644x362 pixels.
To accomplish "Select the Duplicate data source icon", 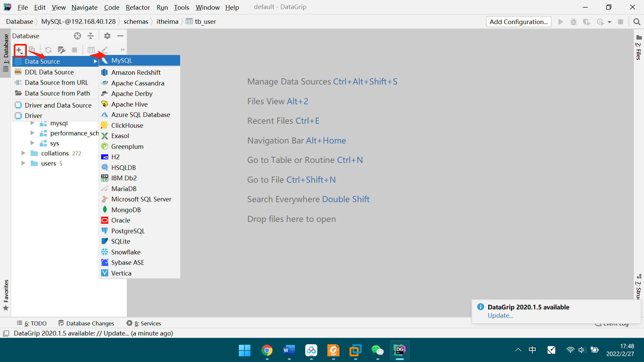I will (x=32, y=50).
